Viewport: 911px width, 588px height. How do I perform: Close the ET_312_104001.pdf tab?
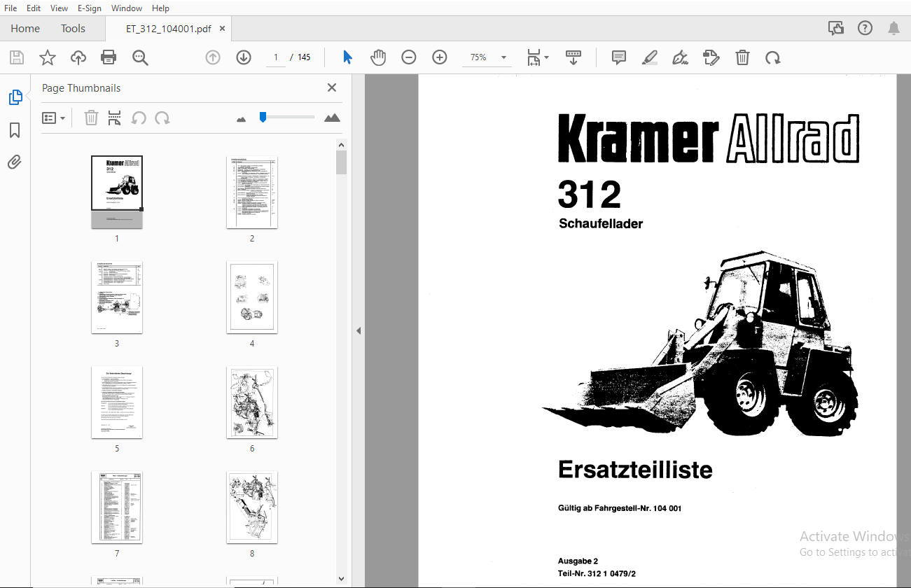[x=223, y=29]
